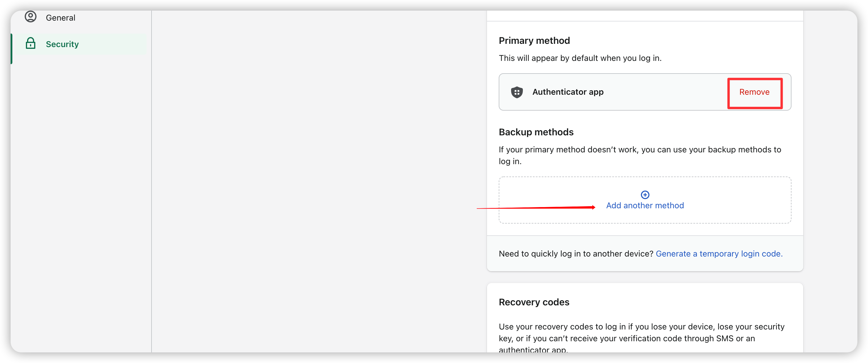This screenshot has width=868, height=363.
Task: Switch to the General settings section
Action: [61, 17]
